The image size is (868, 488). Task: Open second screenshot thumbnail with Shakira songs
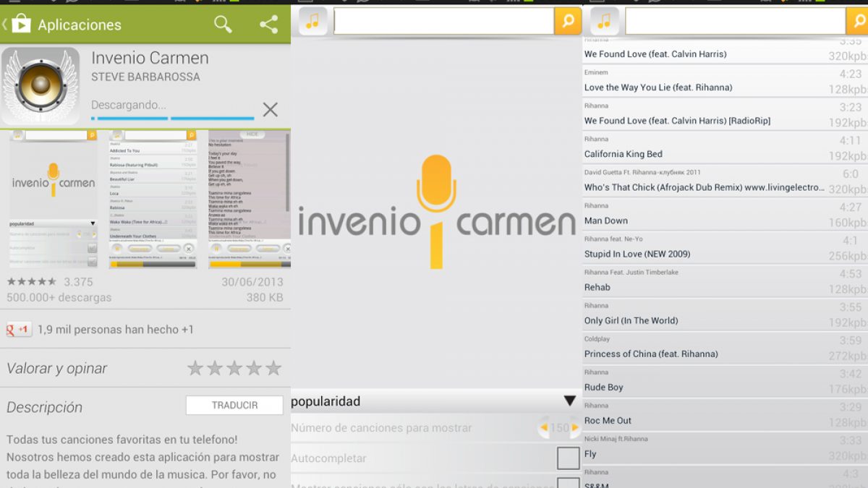click(x=153, y=200)
